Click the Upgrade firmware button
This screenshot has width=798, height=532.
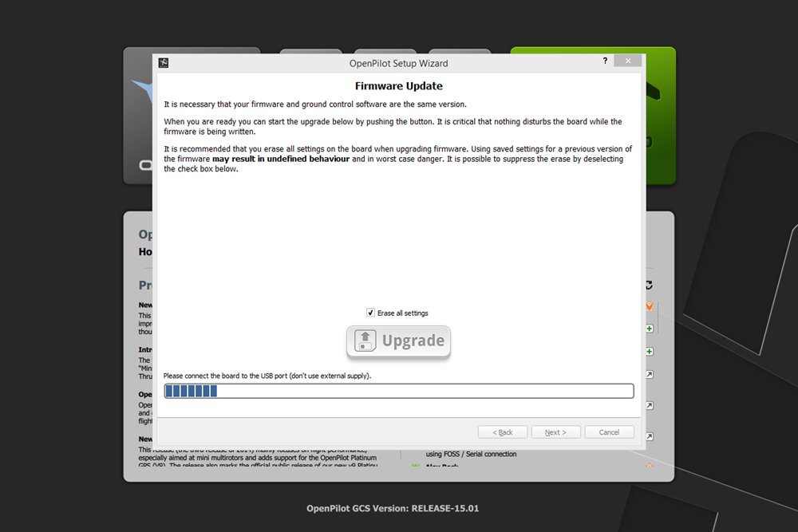tap(398, 341)
